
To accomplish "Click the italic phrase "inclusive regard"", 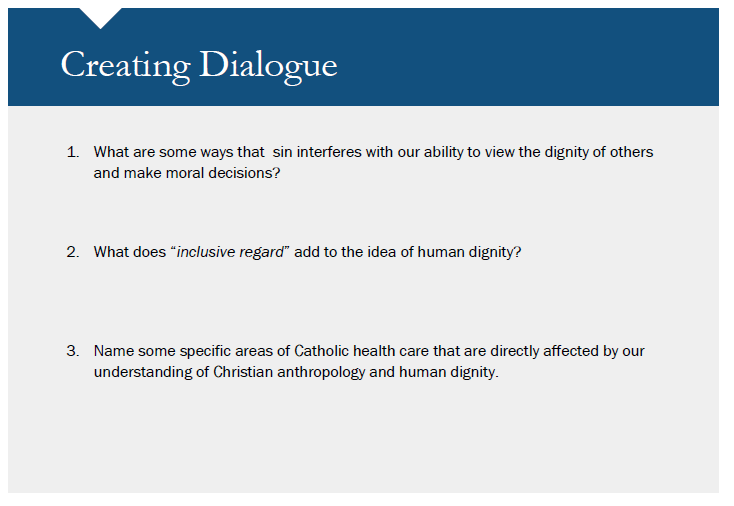I will click(x=229, y=252).
